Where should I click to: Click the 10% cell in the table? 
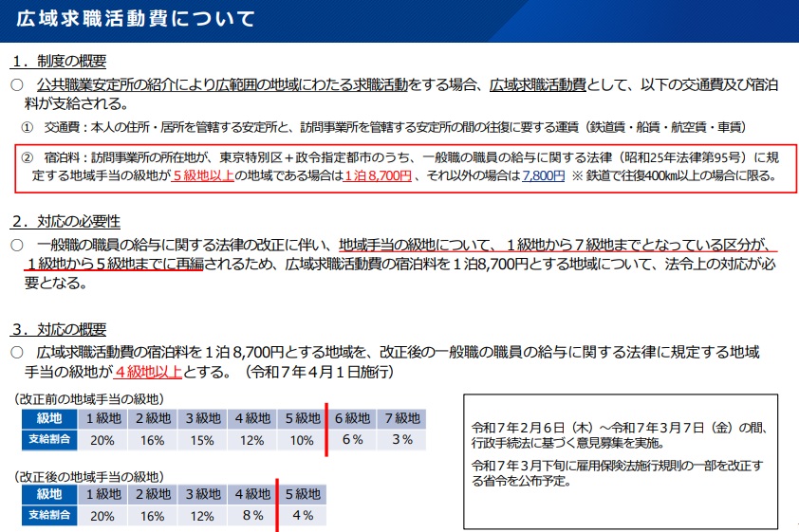(x=301, y=439)
